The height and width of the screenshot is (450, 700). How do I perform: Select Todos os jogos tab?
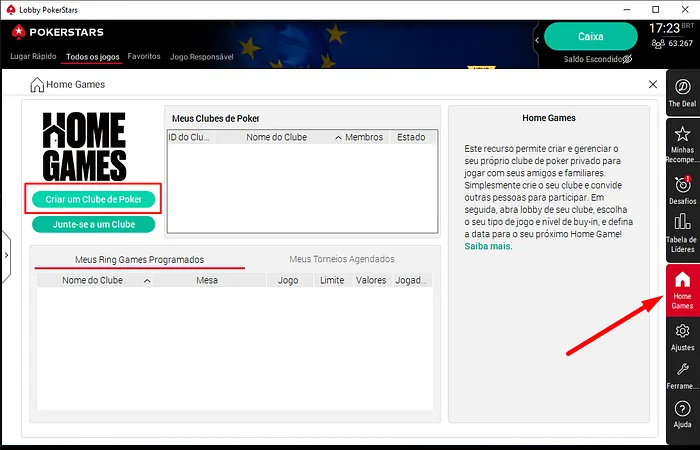click(92, 57)
